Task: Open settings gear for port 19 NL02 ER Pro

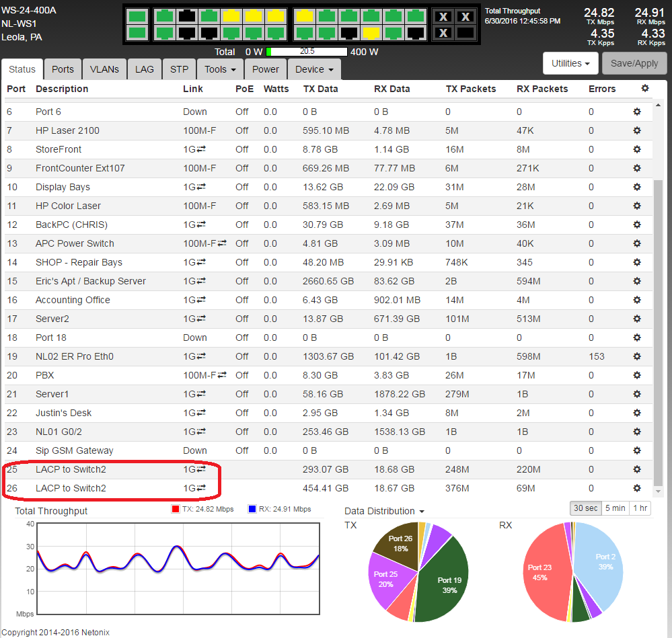Action: (636, 356)
